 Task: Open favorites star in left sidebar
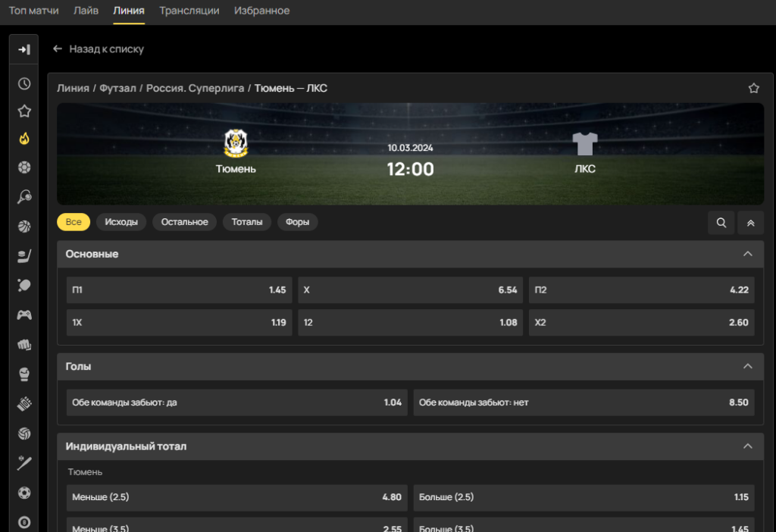coord(23,111)
